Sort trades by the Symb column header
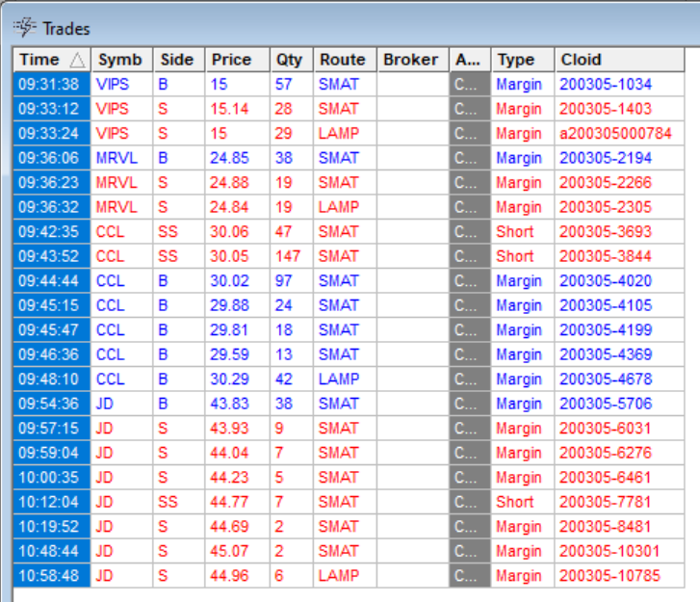 [119, 60]
